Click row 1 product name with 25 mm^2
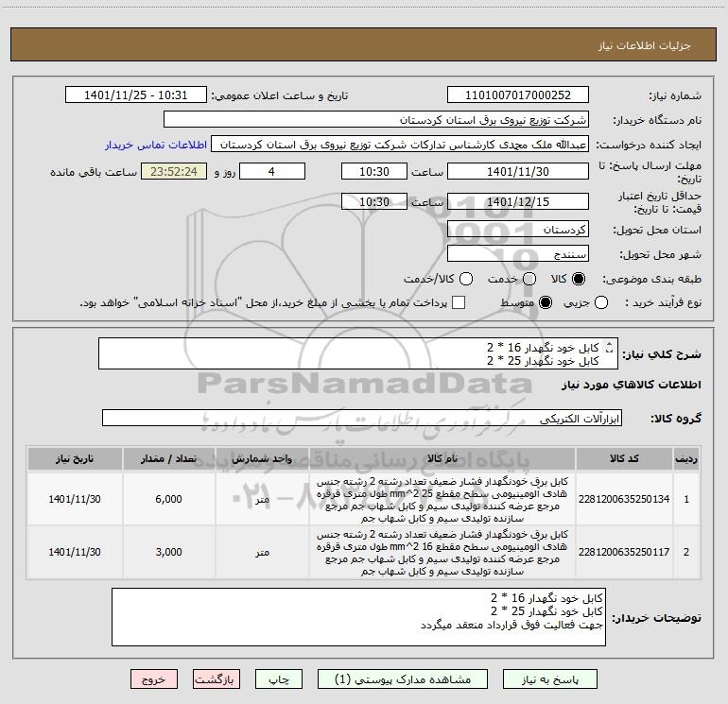 [442, 500]
